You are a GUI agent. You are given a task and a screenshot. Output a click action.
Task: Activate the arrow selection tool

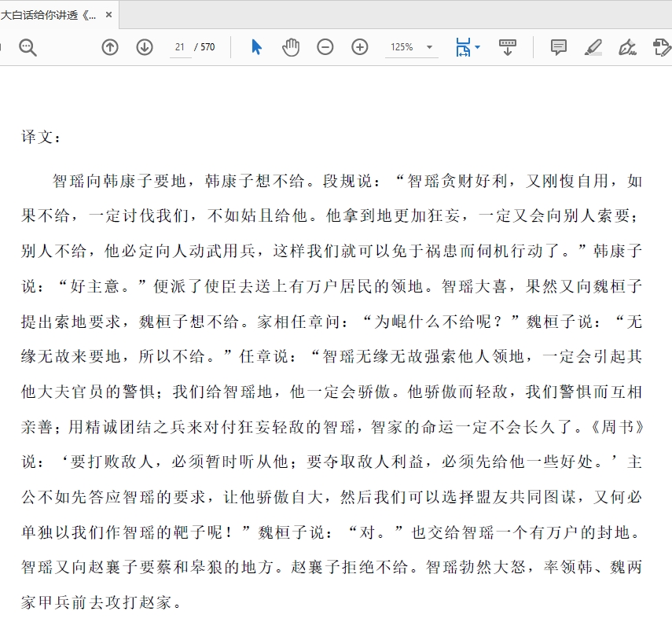256,47
